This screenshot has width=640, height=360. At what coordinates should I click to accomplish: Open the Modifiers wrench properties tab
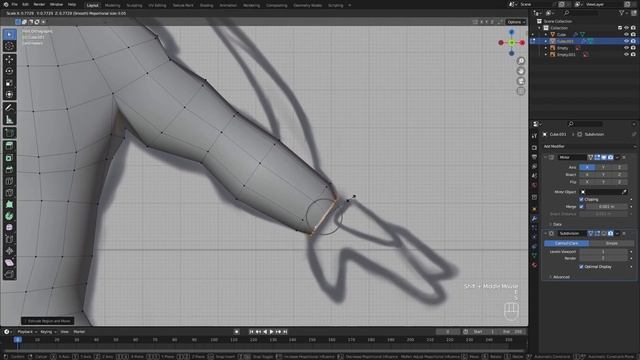pos(534,219)
